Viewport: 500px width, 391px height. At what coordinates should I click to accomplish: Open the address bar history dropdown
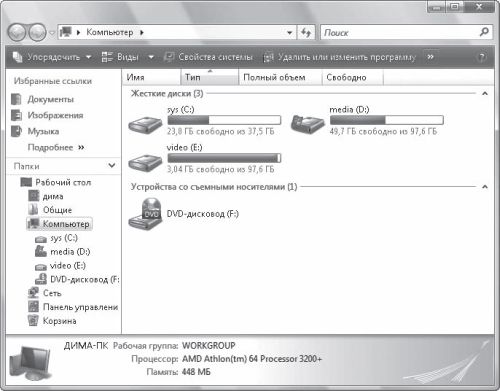290,33
